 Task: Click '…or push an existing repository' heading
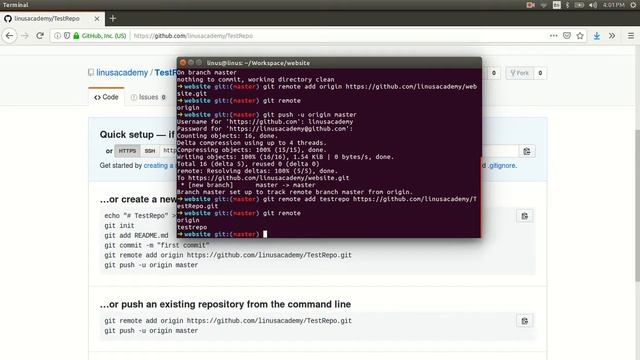[x=225, y=304]
